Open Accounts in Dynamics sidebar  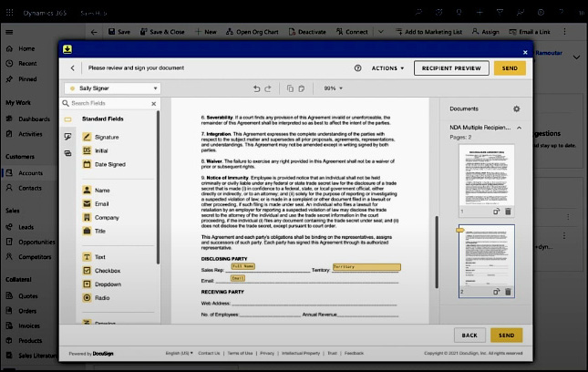coord(30,173)
